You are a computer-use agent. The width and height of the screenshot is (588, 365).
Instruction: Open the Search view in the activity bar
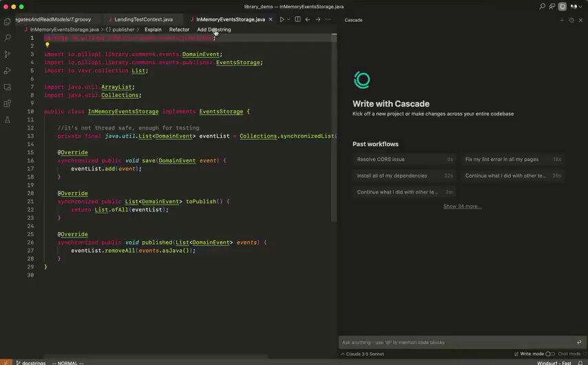pyautogui.click(x=7, y=38)
